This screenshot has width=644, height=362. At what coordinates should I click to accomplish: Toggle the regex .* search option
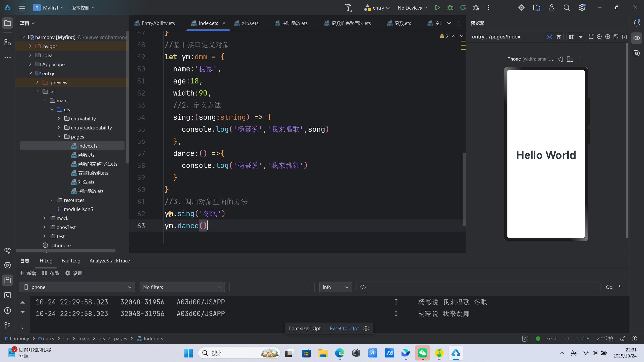[619, 287]
